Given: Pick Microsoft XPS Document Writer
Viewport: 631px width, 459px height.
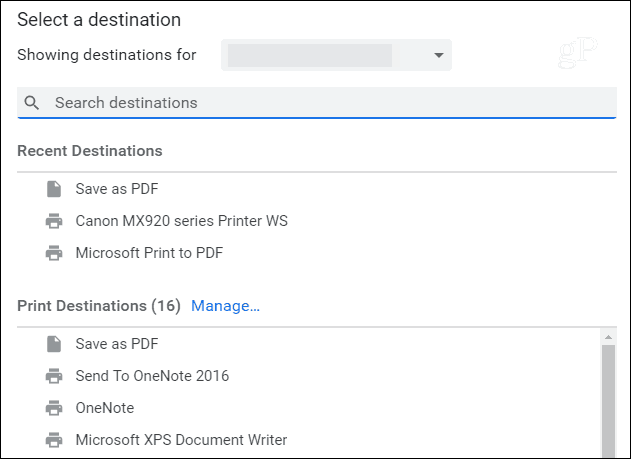Looking at the screenshot, I should point(181,440).
